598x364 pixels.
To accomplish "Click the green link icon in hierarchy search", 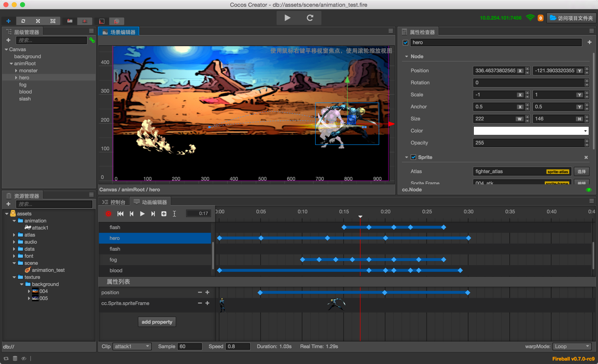I will pos(92,40).
